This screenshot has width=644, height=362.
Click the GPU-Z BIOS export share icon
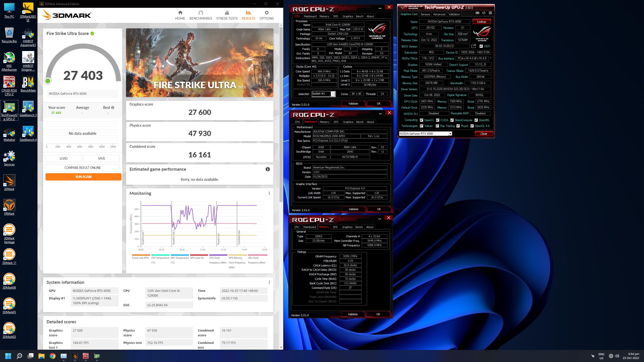tap(474, 46)
